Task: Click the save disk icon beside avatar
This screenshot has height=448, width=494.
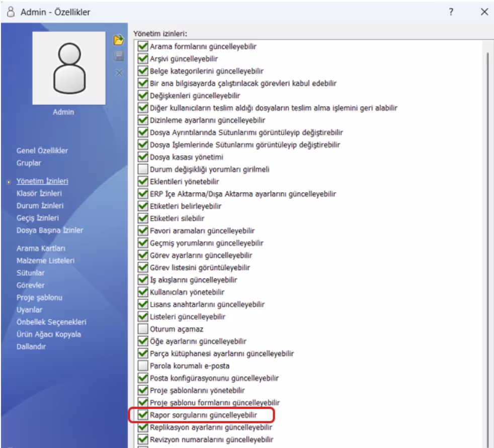Action: click(119, 56)
